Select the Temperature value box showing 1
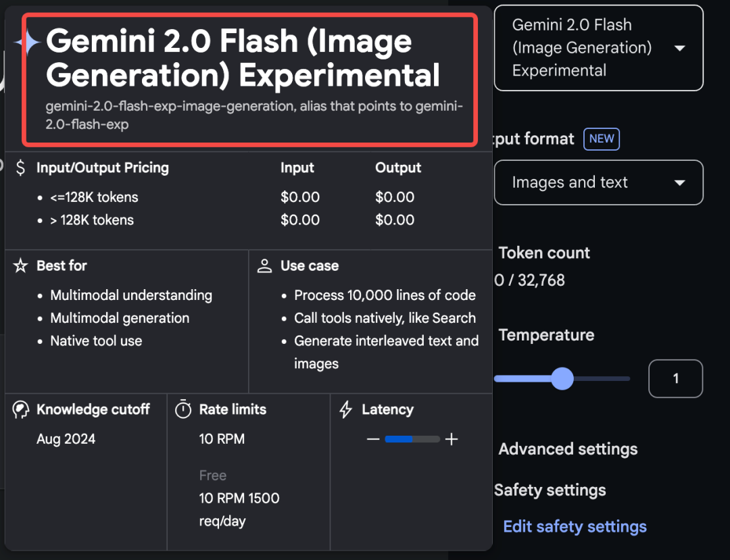 click(x=675, y=379)
